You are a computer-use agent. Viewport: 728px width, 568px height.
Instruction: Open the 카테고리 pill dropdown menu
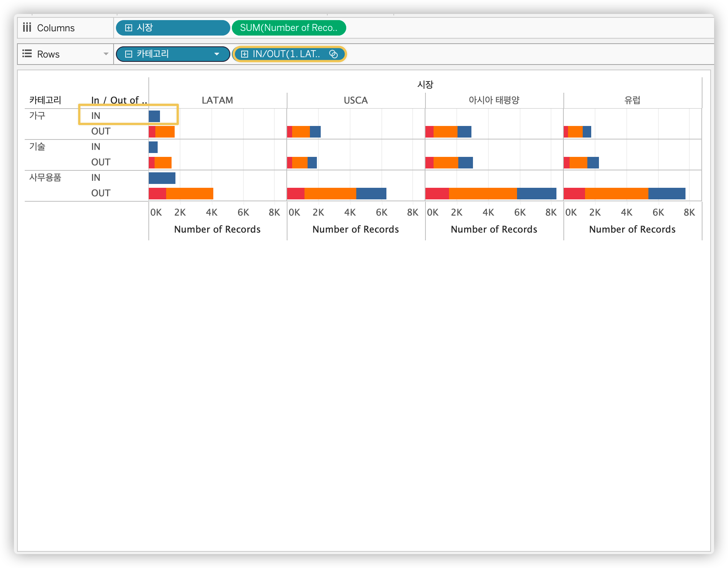(x=217, y=54)
